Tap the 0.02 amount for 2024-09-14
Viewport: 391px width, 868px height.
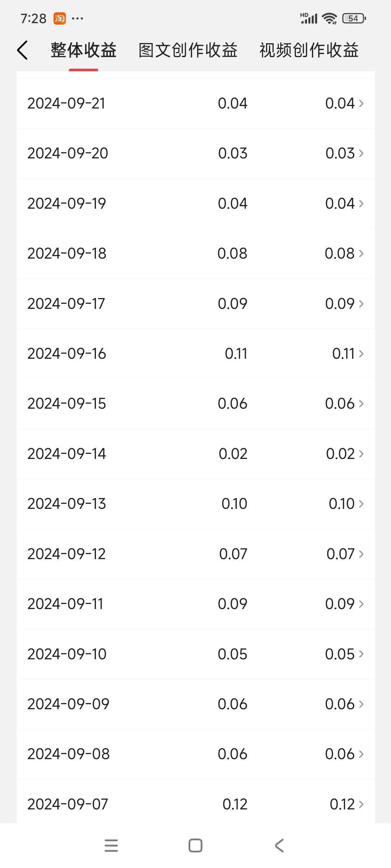pos(233,454)
